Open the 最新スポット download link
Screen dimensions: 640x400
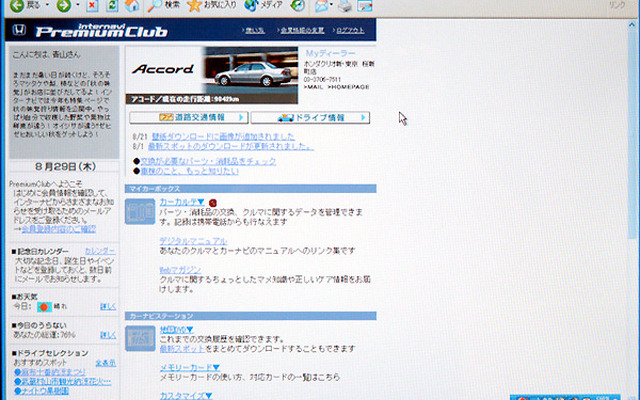(182, 349)
